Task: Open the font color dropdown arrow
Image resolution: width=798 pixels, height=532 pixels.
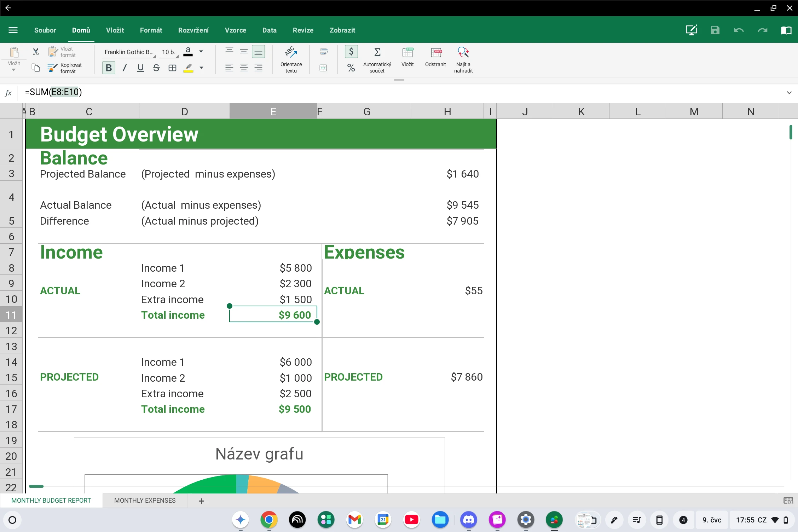Action: point(201,52)
